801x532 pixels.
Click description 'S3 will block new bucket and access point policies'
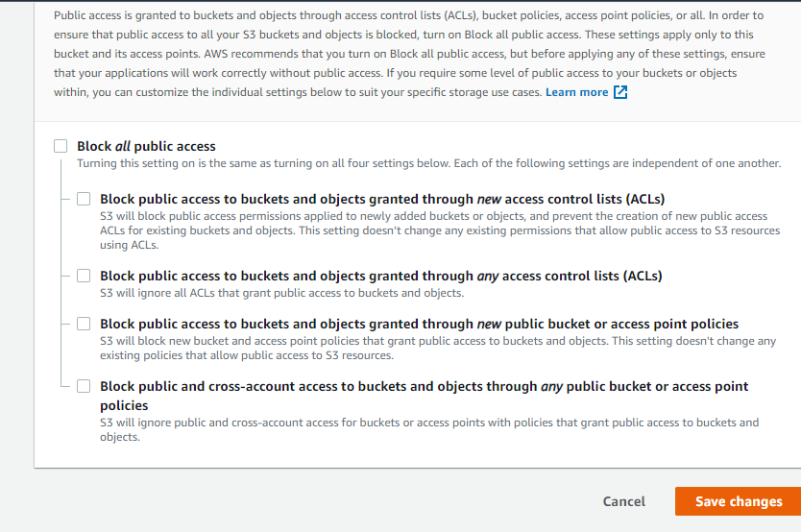tap(437, 348)
